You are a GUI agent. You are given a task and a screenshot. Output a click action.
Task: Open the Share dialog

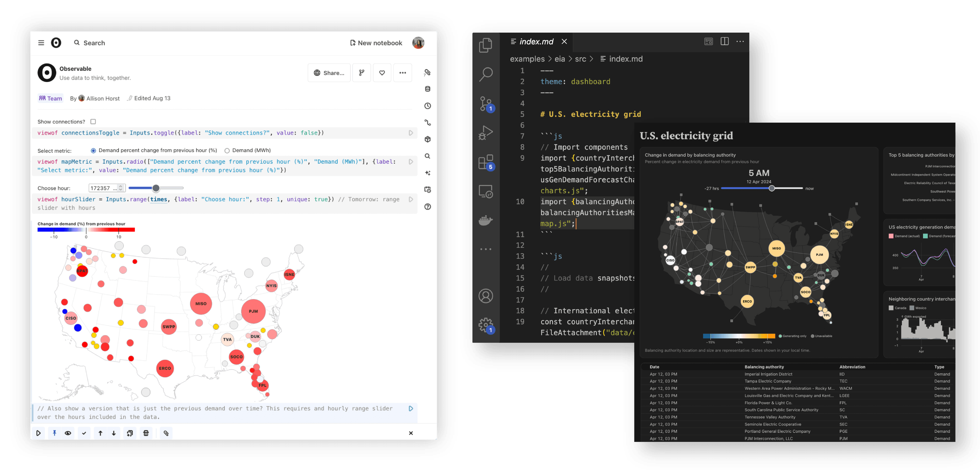pyautogui.click(x=329, y=73)
